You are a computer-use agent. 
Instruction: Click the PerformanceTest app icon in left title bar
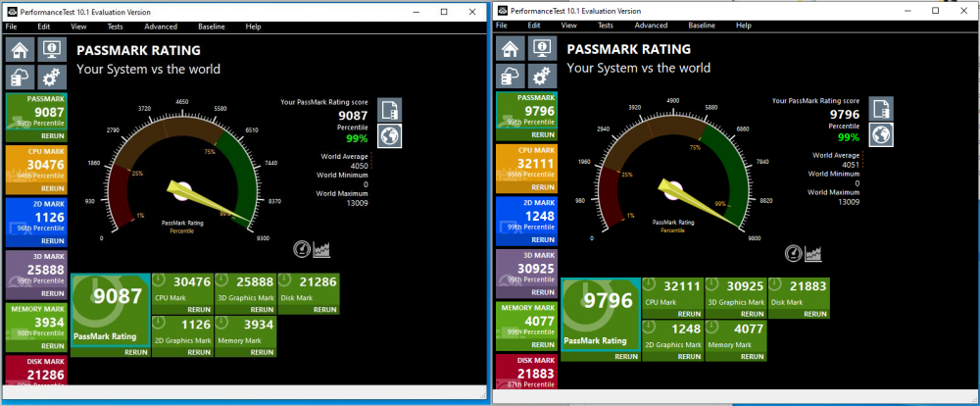pyautogui.click(x=13, y=12)
